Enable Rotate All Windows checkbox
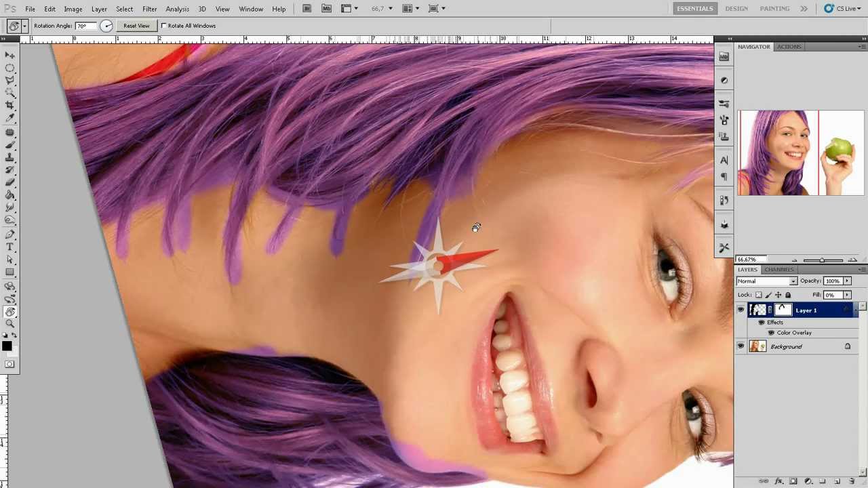The width and height of the screenshot is (868, 488). pos(163,26)
